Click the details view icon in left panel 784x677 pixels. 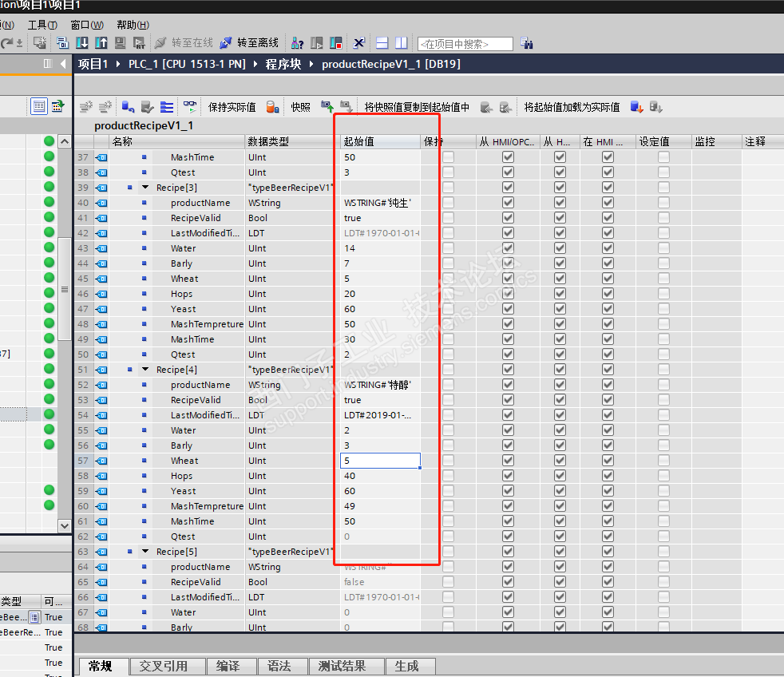point(39,106)
